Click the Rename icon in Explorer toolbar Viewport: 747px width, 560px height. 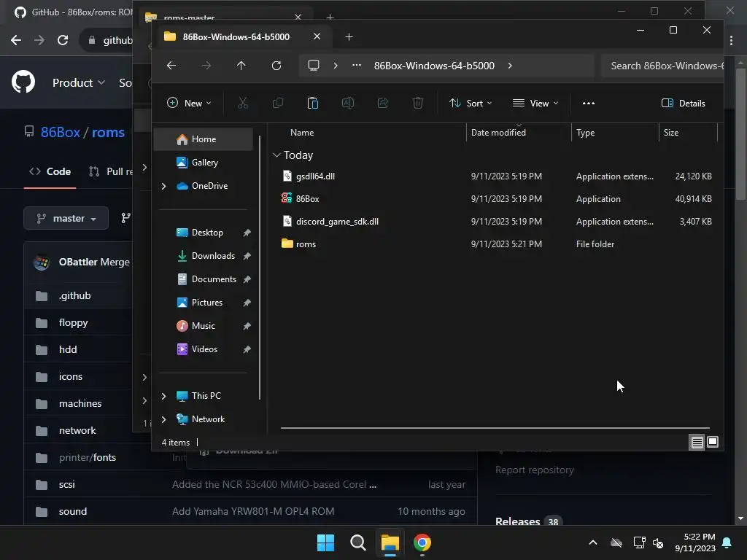pos(348,103)
